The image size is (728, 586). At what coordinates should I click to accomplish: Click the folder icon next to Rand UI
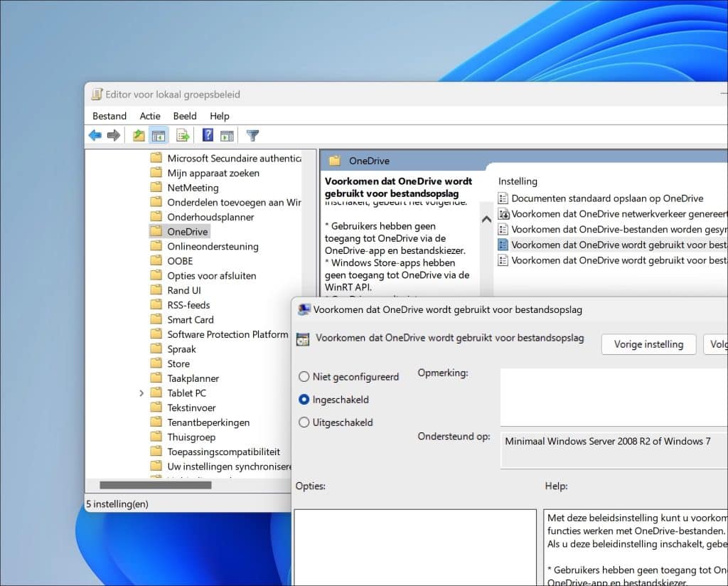(156, 290)
